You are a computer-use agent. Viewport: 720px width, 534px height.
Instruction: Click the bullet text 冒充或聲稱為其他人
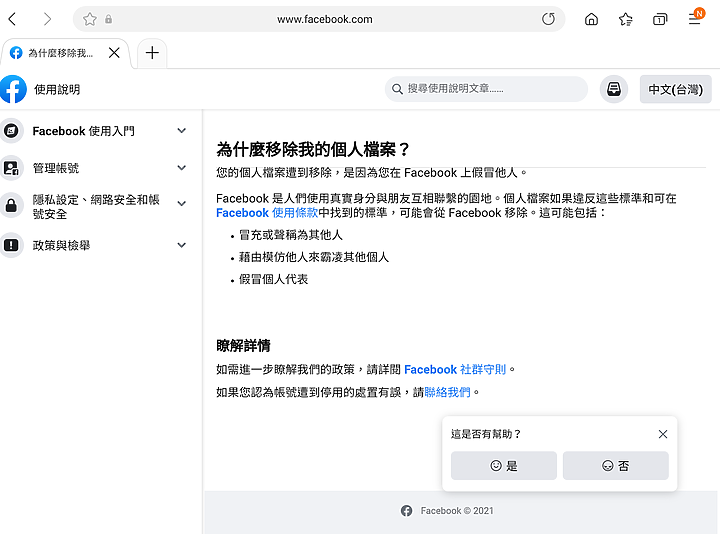pos(291,235)
